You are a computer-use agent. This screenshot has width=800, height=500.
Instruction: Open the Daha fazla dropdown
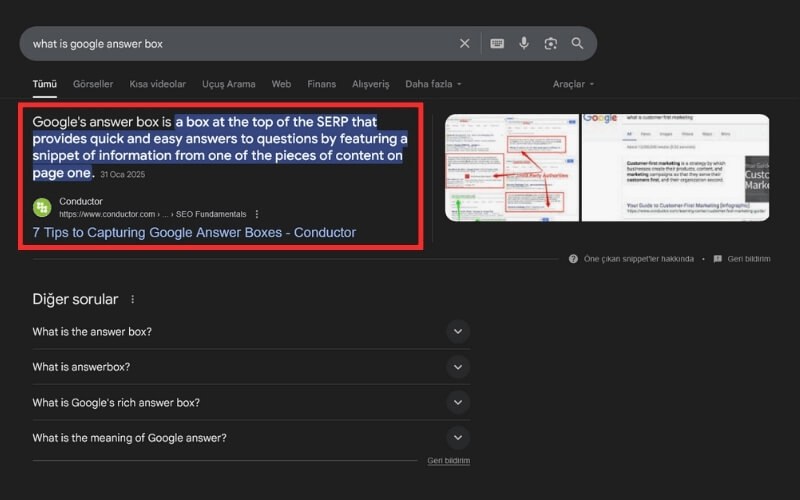pyautogui.click(x=433, y=84)
